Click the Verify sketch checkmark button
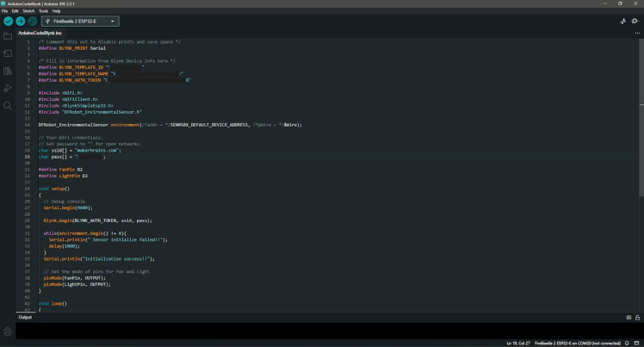This screenshot has height=347, width=644. 9,21
